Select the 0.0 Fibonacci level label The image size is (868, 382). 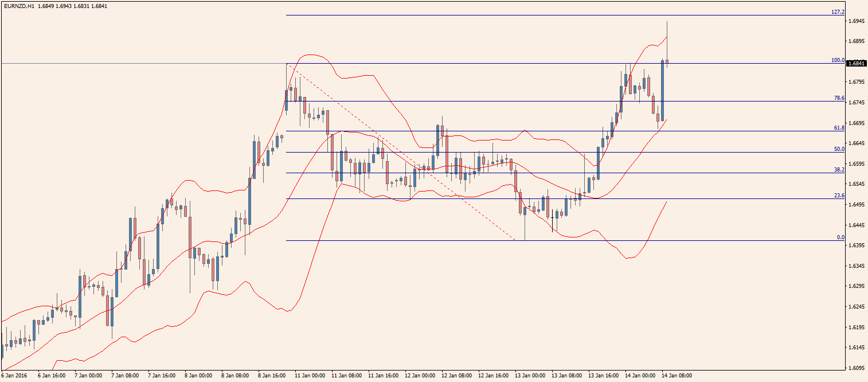(x=841, y=237)
